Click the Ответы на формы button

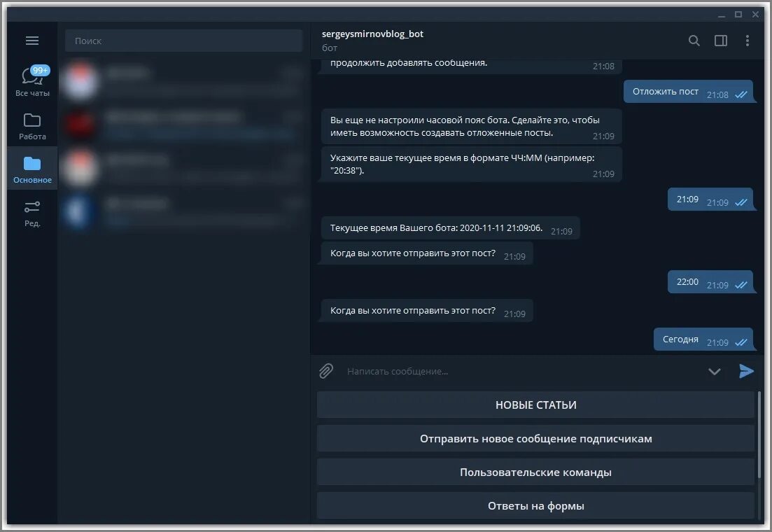tap(535, 505)
